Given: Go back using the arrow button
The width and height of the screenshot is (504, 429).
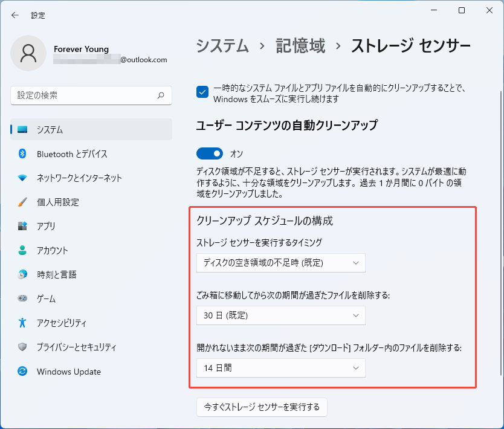Looking at the screenshot, I should click(15, 15).
